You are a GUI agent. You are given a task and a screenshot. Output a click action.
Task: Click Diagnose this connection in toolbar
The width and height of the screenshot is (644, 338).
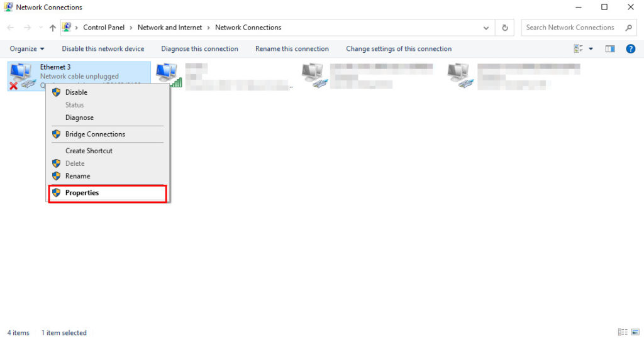click(199, 48)
